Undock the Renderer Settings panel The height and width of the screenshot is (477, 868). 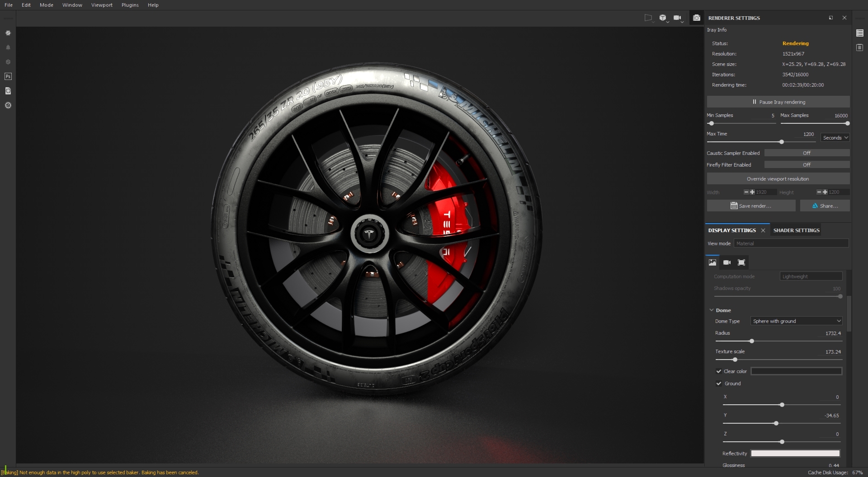click(831, 18)
